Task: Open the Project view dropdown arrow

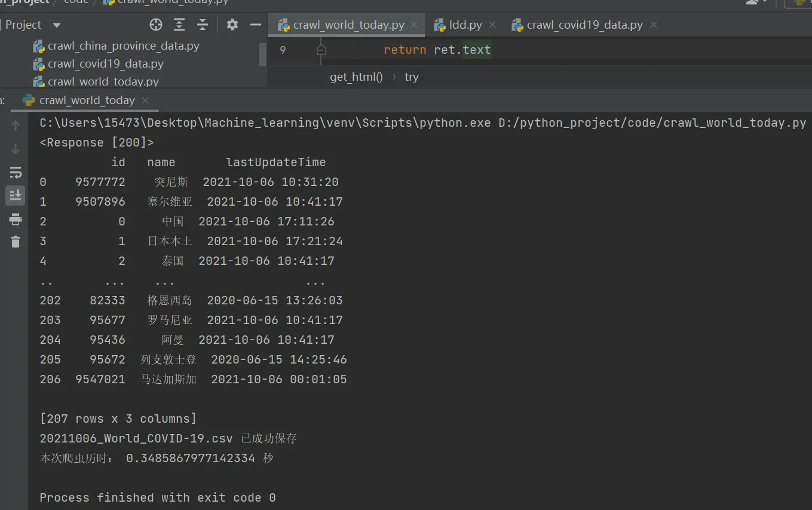Action: pos(57,25)
